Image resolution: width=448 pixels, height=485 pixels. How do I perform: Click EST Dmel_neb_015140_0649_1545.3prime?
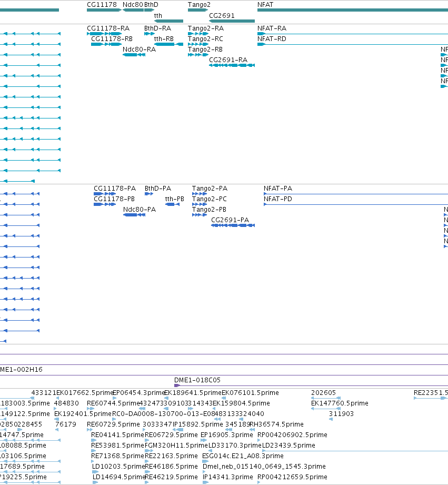264,467
